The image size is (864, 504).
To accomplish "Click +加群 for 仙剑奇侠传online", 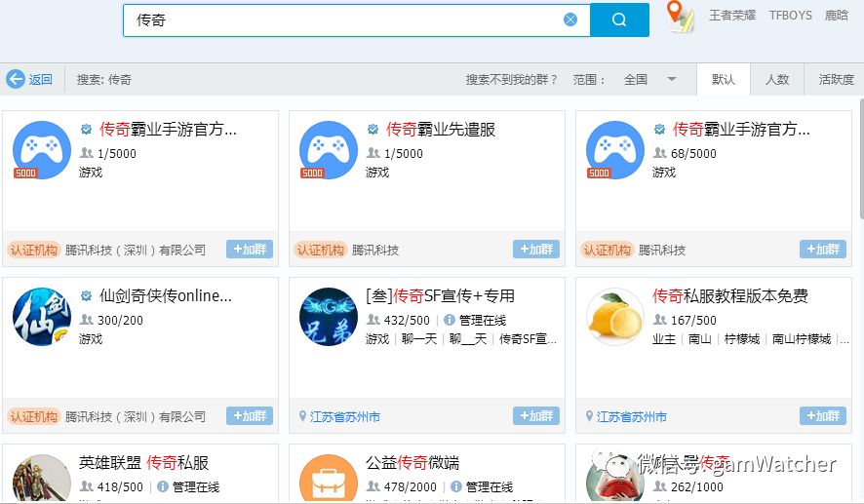I will point(250,416).
